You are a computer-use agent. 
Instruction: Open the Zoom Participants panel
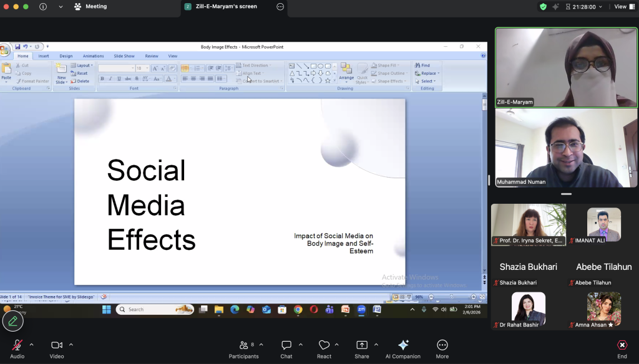(243, 349)
